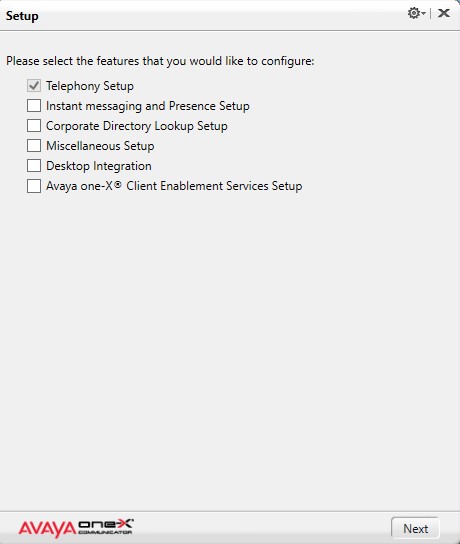Click the red AVAYA logo
The width and height of the screenshot is (460, 544).
coord(47,529)
